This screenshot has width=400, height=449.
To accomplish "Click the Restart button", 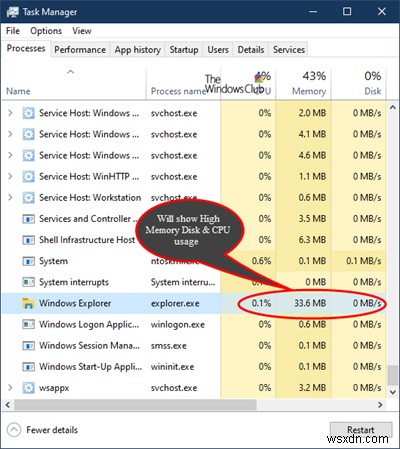I will 361,430.
